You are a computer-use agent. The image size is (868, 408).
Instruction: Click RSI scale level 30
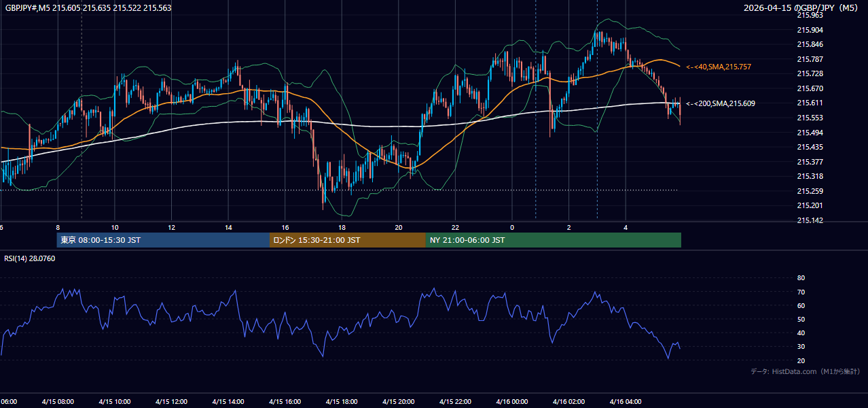click(x=801, y=347)
